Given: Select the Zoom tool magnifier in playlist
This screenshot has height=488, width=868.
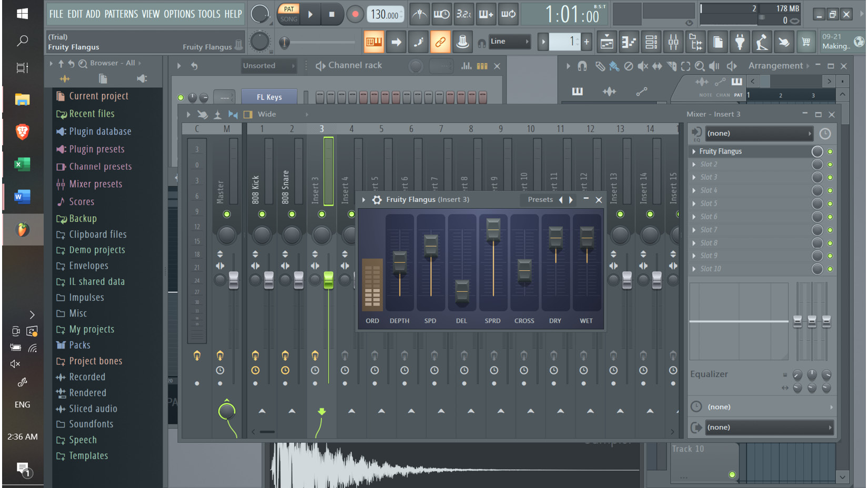Looking at the screenshot, I should pos(700,66).
